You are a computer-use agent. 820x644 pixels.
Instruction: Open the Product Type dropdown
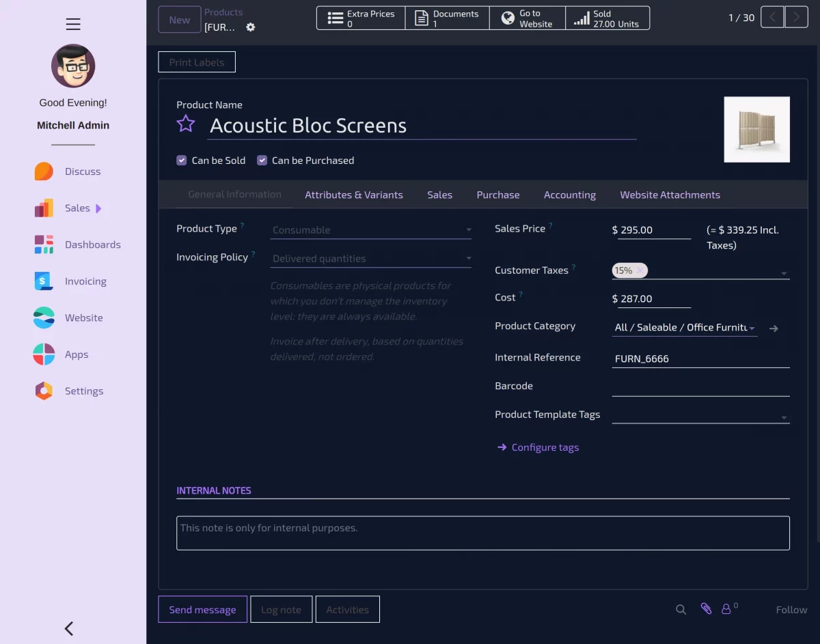(x=371, y=229)
